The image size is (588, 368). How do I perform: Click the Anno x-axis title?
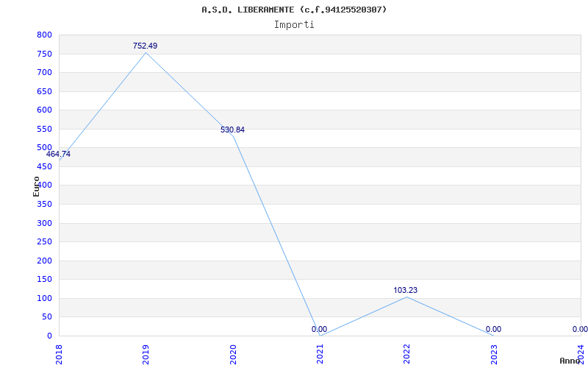570,361
